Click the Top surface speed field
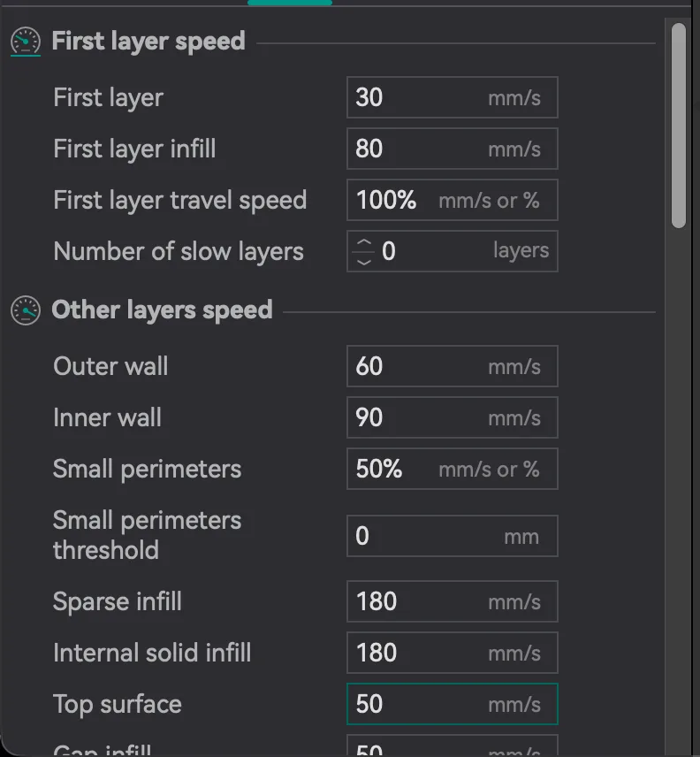The image size is (700, 757). click(452, 704)
